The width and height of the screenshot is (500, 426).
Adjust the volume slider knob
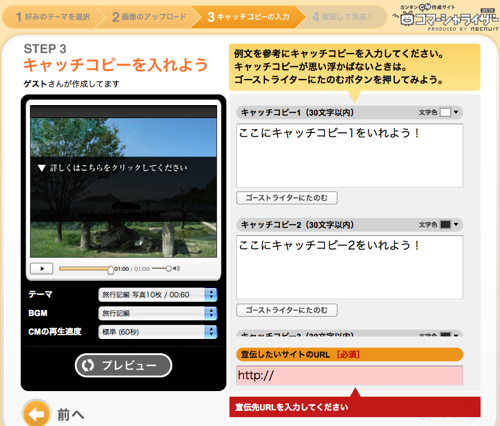coord(169,268)
